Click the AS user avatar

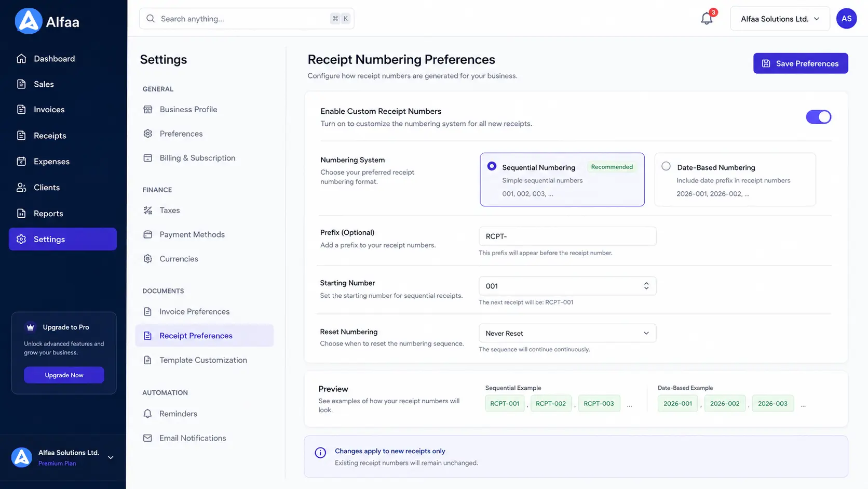coord(846,19)
